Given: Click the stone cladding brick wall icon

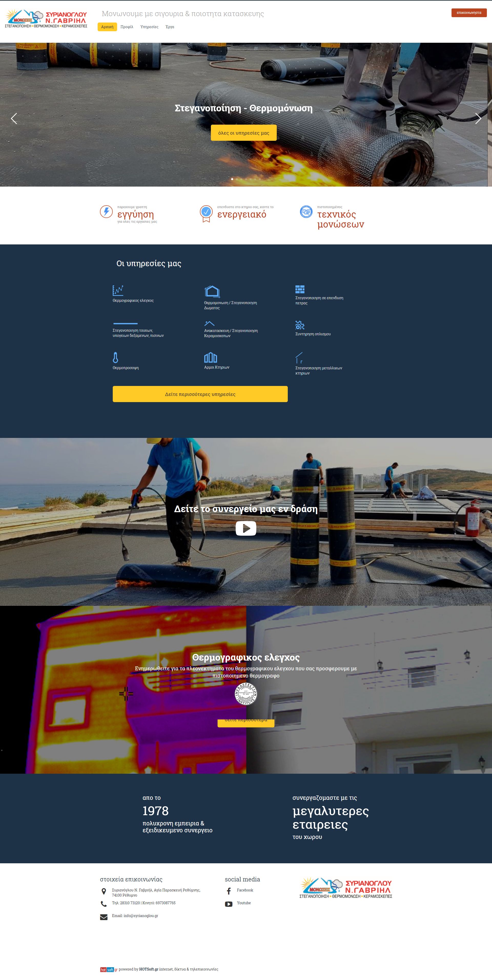Looking at the screenshot, I should pos(300,289).
